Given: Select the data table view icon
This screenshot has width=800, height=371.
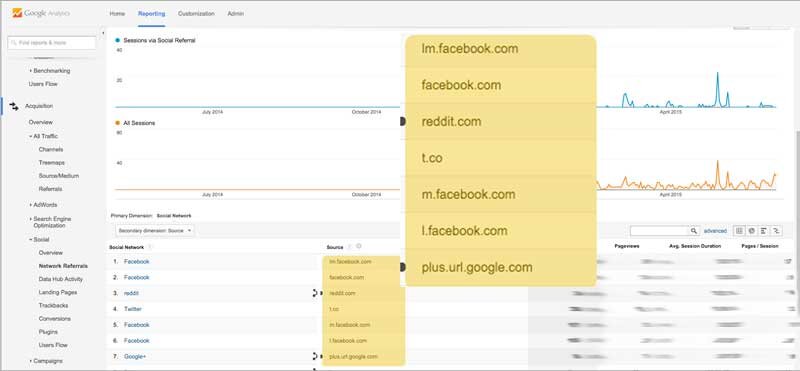Looking at the screenshot, I should point(739,231).
